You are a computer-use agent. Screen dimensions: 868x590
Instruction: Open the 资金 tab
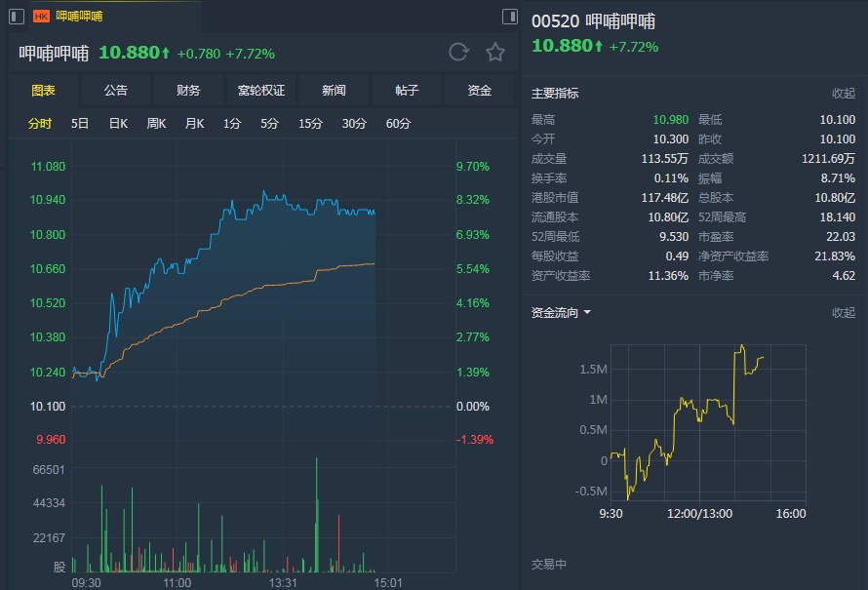479,91
